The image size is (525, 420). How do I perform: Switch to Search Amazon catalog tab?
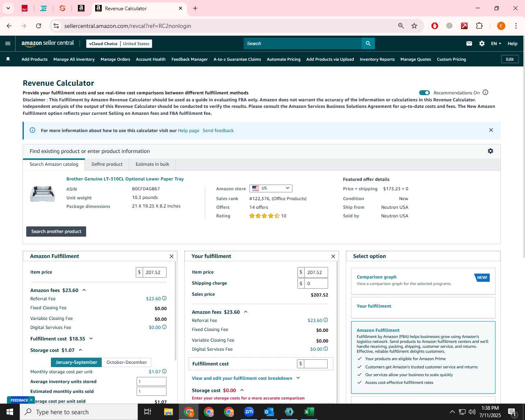pyautogui.click(x=54, y=164)
